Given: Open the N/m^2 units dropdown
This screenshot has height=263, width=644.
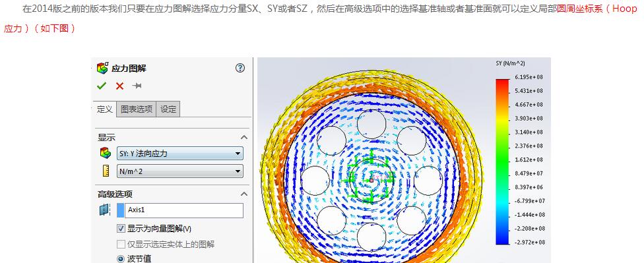Looking at the screenshot, I should click(x=180, y=171).
